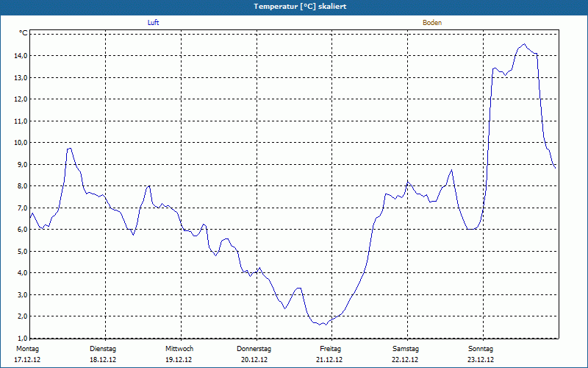Click the 'Dienstag' day label
This screenshot has height=368, width=588.
coord(103,349)
